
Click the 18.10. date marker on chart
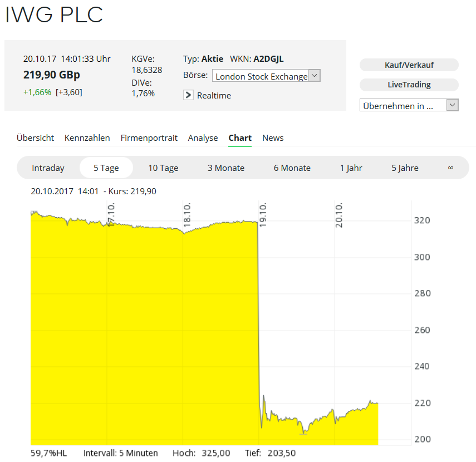coord(187,215)
